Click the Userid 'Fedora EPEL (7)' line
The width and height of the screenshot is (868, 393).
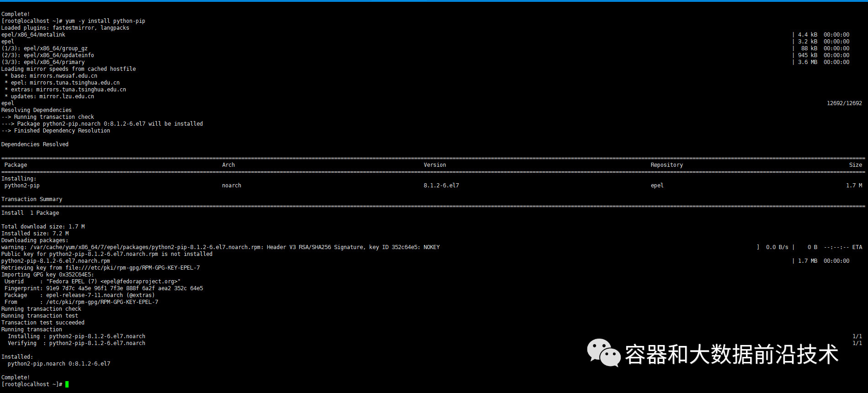click(x=92, y=281)
